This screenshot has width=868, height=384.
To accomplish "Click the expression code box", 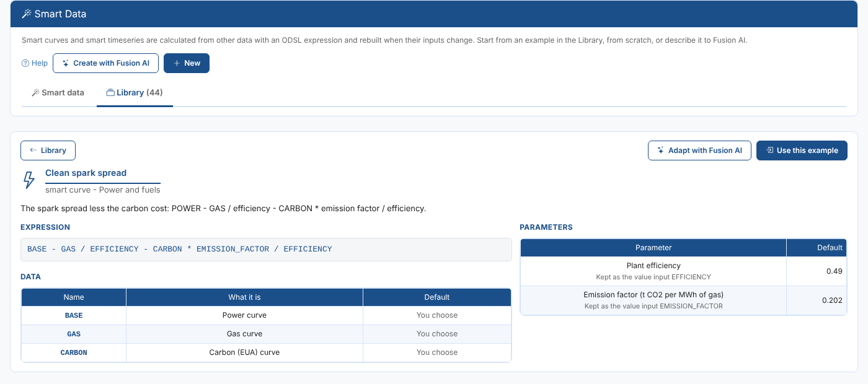I will point(266,249).
